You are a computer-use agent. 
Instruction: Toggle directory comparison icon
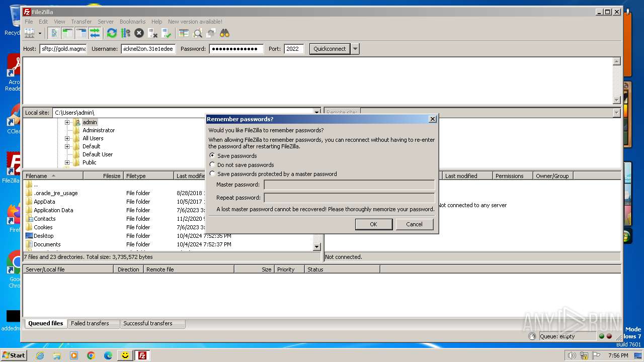[x=197, y=33]
